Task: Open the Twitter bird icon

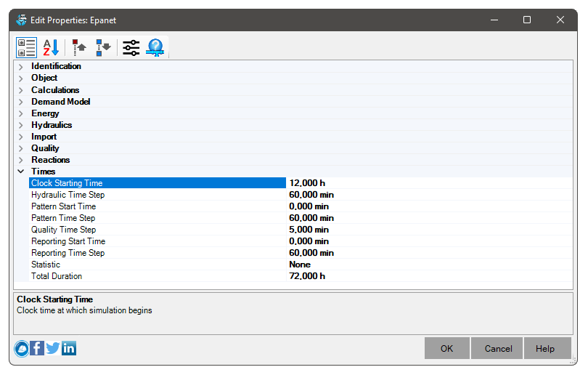Action: [53, 348]
